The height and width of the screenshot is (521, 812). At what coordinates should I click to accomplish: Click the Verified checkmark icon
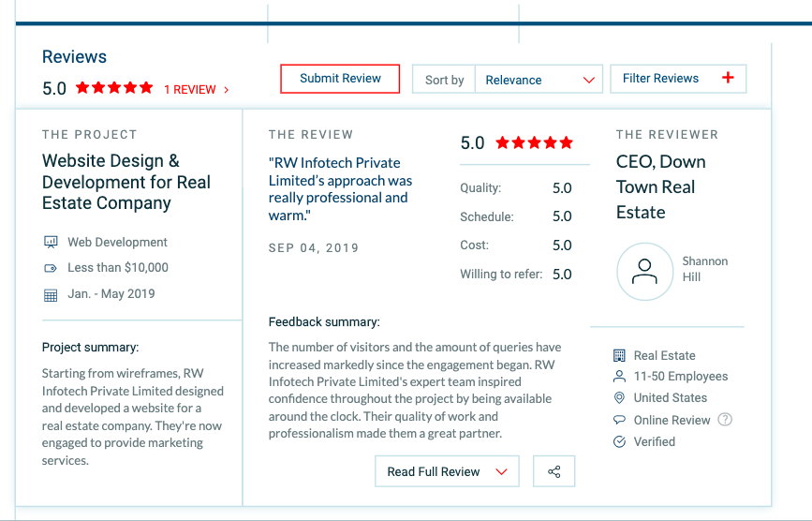click(619, 441)
